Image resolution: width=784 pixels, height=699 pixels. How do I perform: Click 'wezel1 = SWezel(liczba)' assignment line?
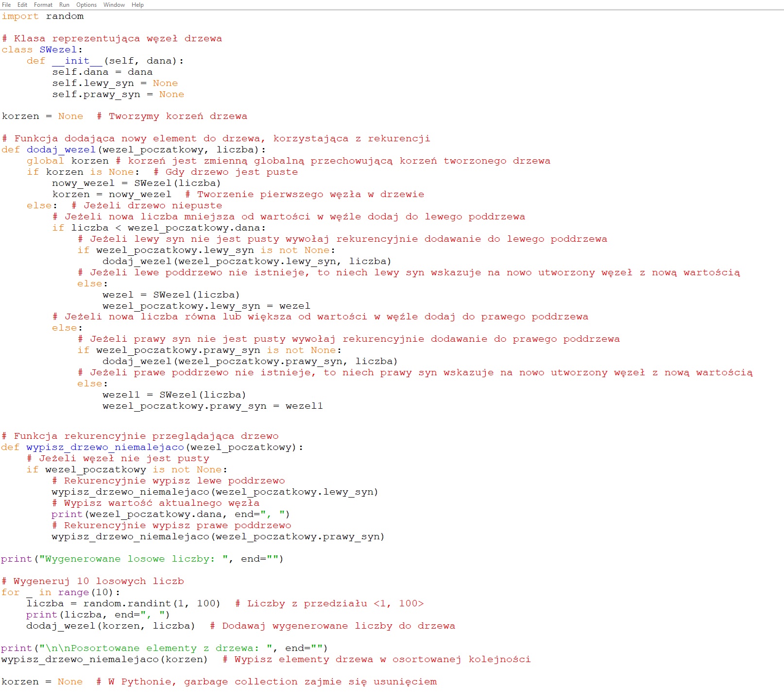(x=174, y=395)
